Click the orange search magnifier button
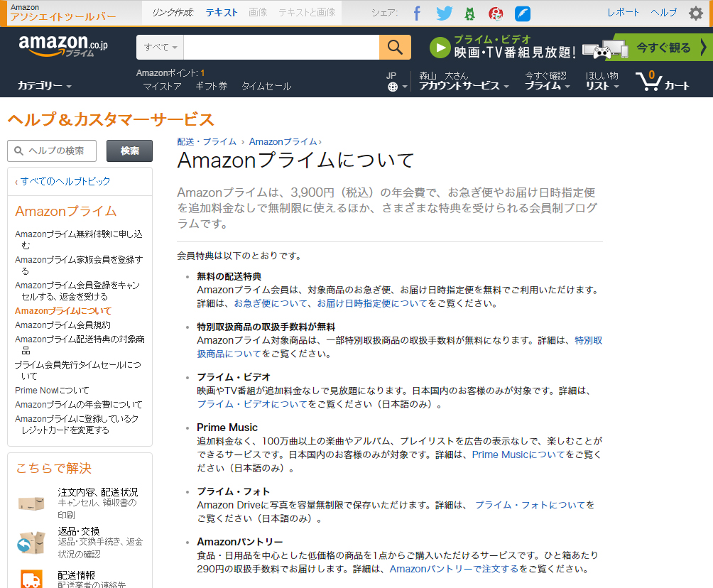 (395, 47)
